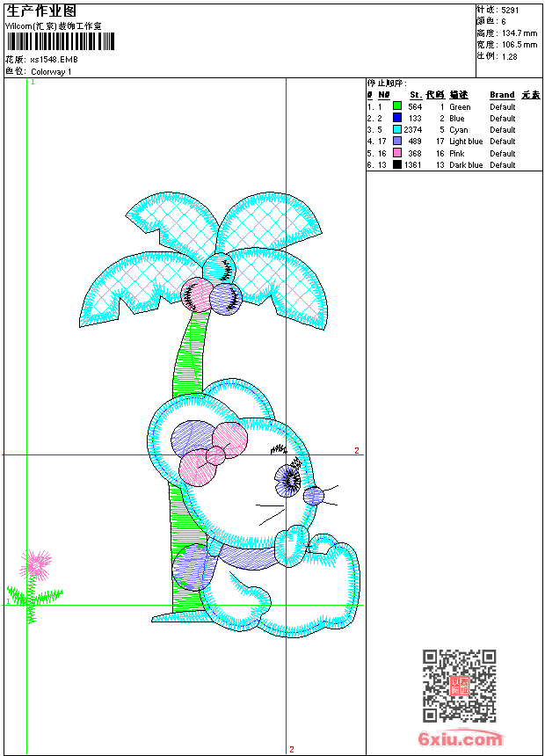Click the QR code image
The width and height of the screenshot is (545, 756).
click(x=460, y=685)
